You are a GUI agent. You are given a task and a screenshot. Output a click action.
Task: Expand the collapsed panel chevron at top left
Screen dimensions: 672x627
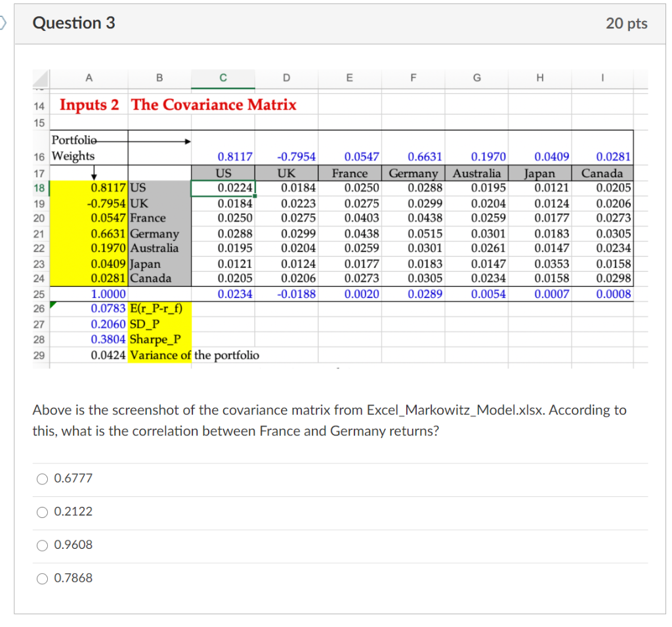point(4,22)
